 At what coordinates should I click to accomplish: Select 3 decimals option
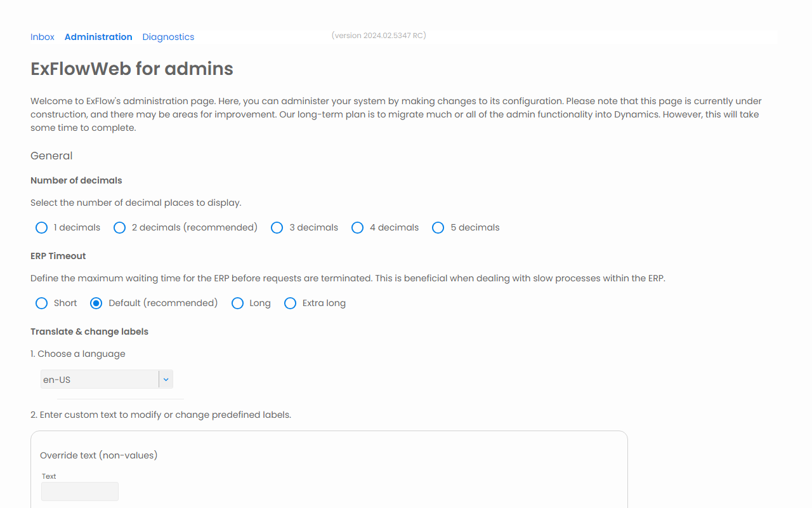pyautogui.click(x=277, y=227)
